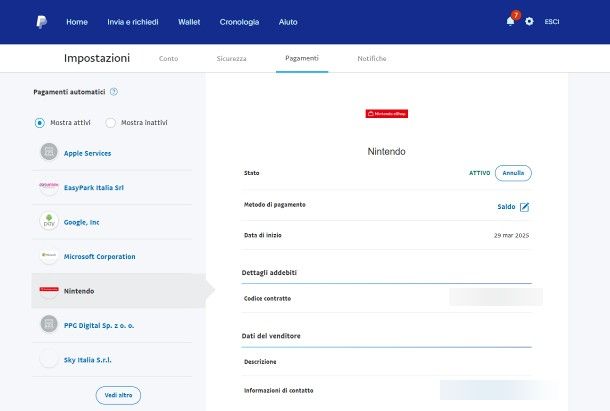Click the Nintendo title above the details
610x411 pixels.
(x=386, y=151)
